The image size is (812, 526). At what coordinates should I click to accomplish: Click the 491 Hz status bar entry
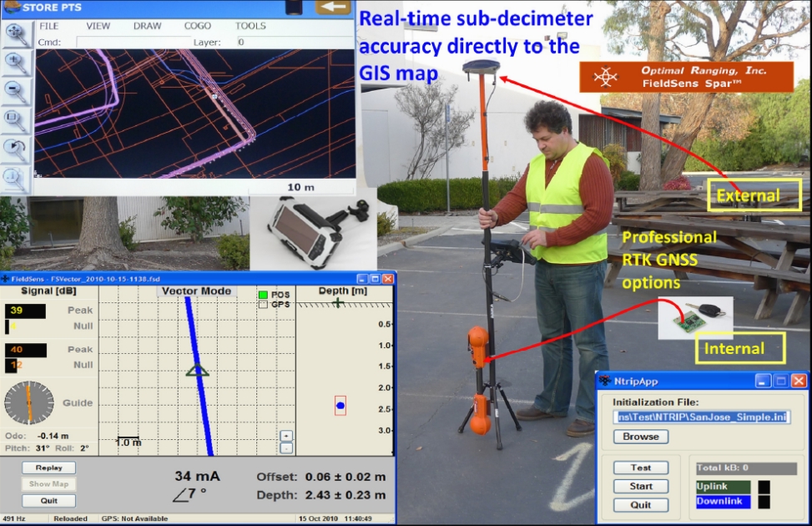(14, 518)
